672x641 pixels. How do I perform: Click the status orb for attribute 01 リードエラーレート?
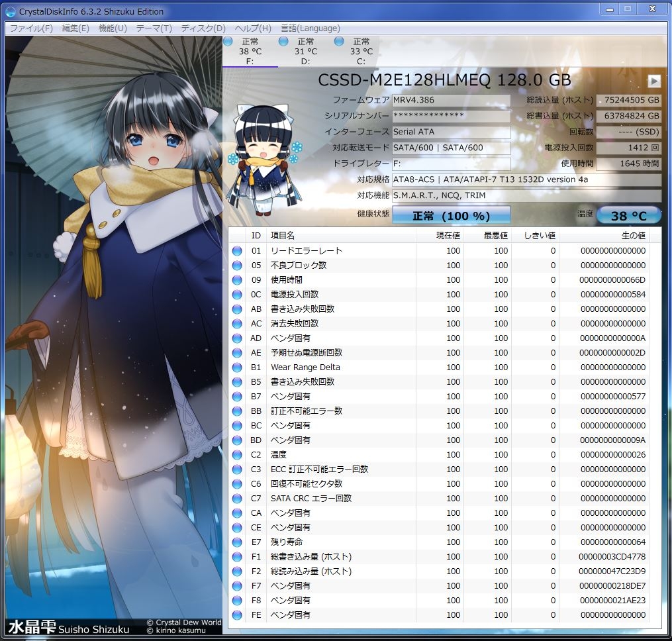(237, 251)
